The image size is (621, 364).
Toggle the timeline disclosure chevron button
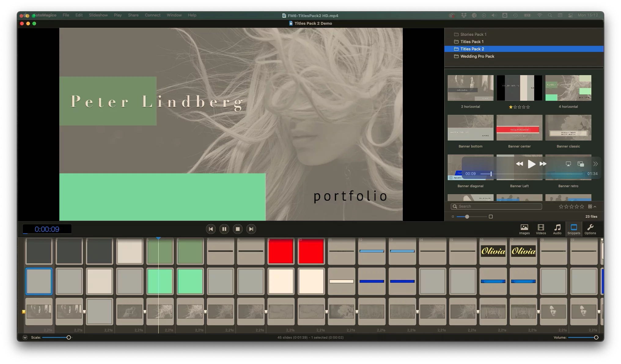pyautogui.click(x=25, y=337)
